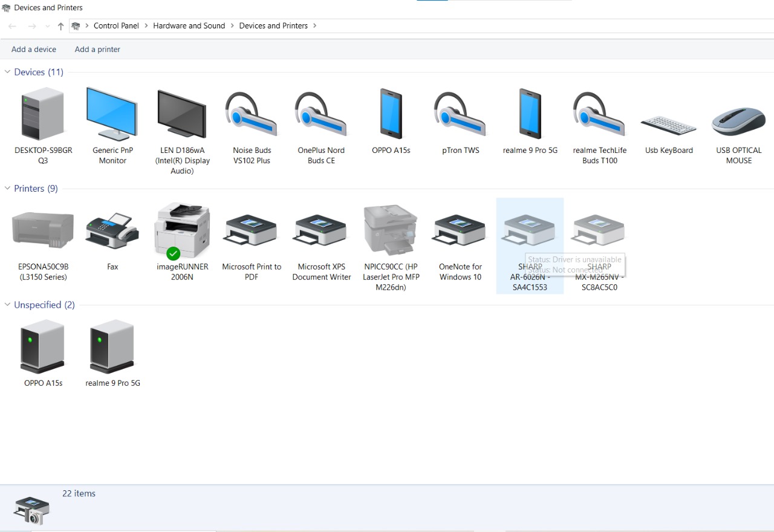Click the HP LaserJet Pro MFP M226dn printer
This screenshot has width=774, height=532.
[x=391, y=231]
